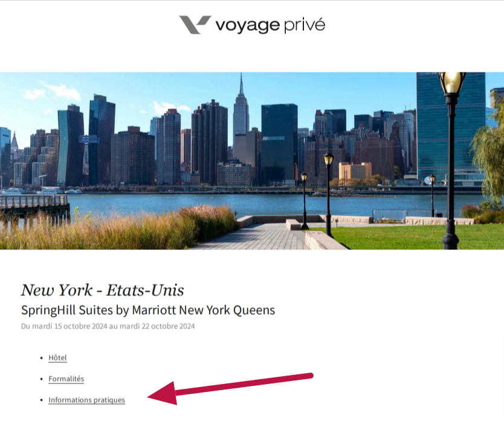Click the SpringHill Suites by Marriott hotel name
This screenshot has height=442, width=504.
click(148, 310)
